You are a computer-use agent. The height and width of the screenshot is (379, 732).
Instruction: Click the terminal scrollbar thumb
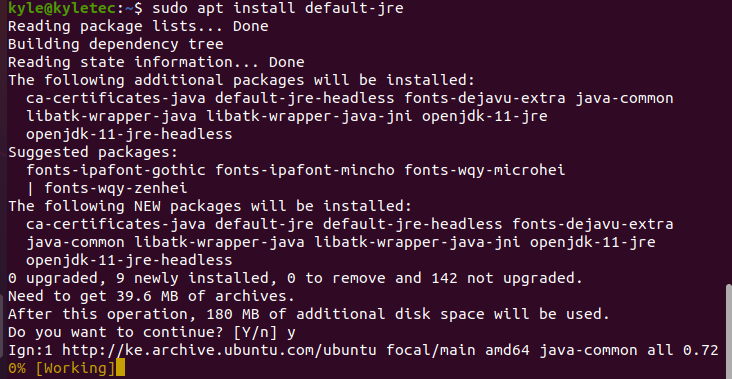coord(728,331)
